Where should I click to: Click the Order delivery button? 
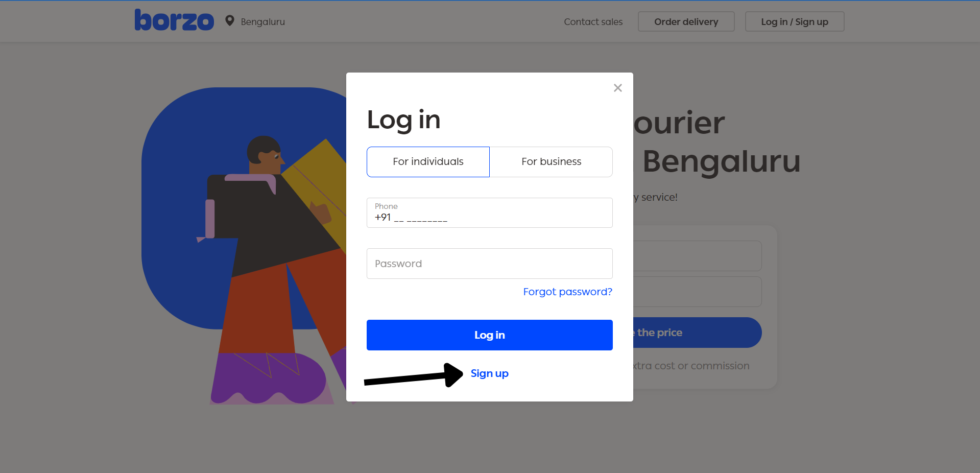coord(686,21)
